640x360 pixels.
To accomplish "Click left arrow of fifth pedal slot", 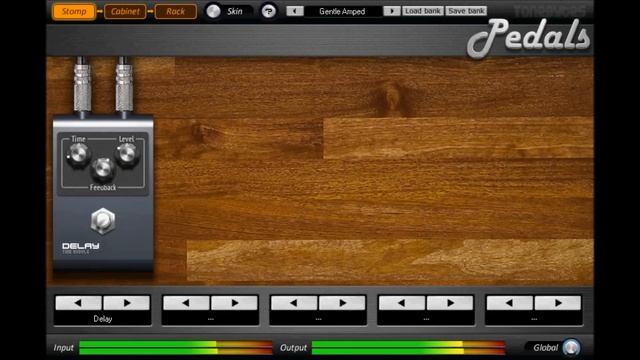I will 509,303.
